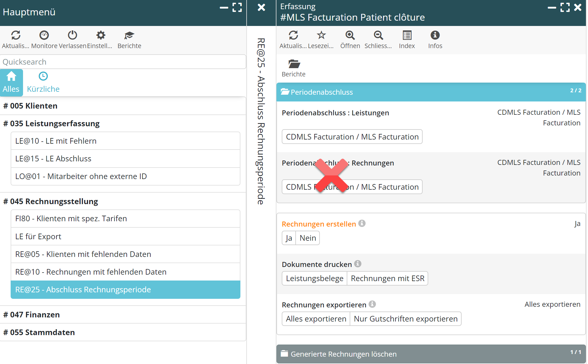
Task: Click the Verlassen power icon
Action: click(72, 35)
